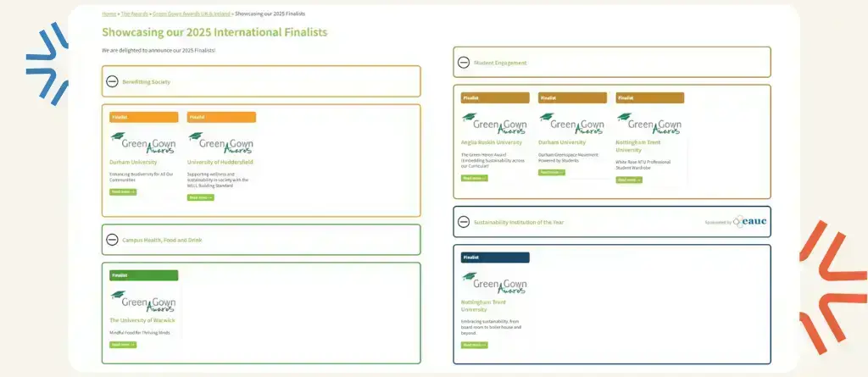This screenshot has width=868, height=377.
Task: Click 'Enhancing Biodiversity for All Our Communities' text
Action: tap(142, 177)
